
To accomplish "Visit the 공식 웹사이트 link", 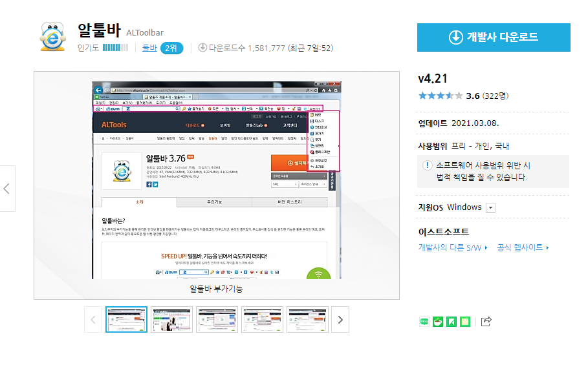I will (523, 247).
